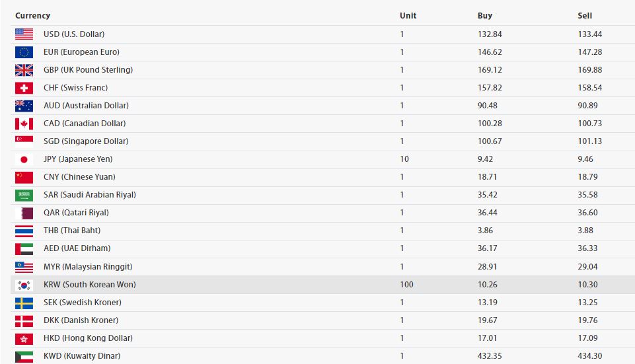The width and height of the screenshot is (635, 364).
Task: Click the Sell column header
Action: 584,16
